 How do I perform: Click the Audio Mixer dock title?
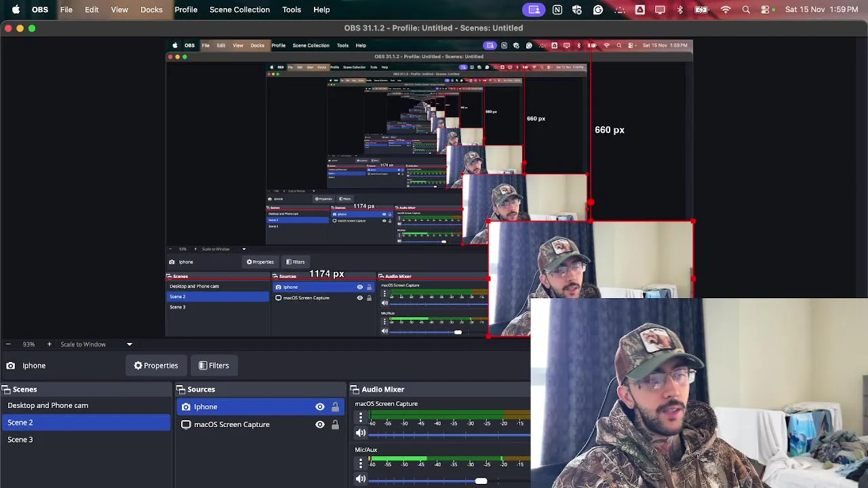[382, 389]
